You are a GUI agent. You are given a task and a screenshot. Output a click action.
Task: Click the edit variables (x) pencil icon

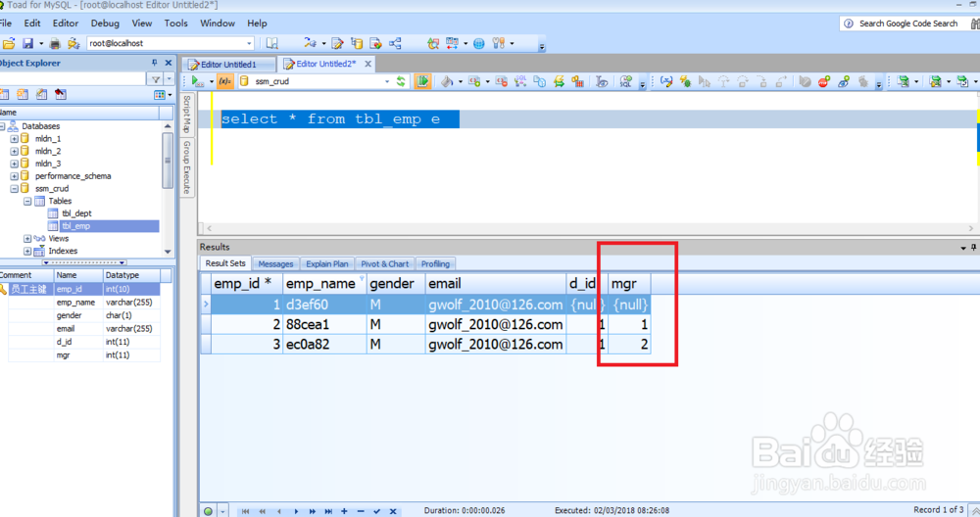coord(666,81)
